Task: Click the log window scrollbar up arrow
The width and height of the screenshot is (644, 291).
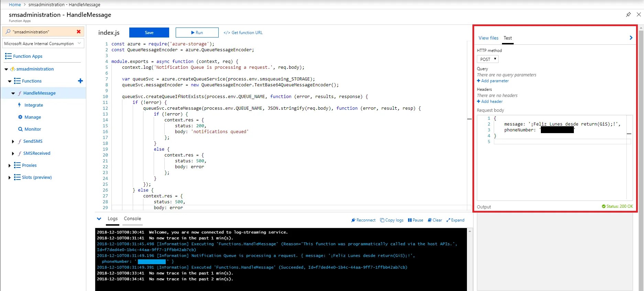Action: coord(470,231)
